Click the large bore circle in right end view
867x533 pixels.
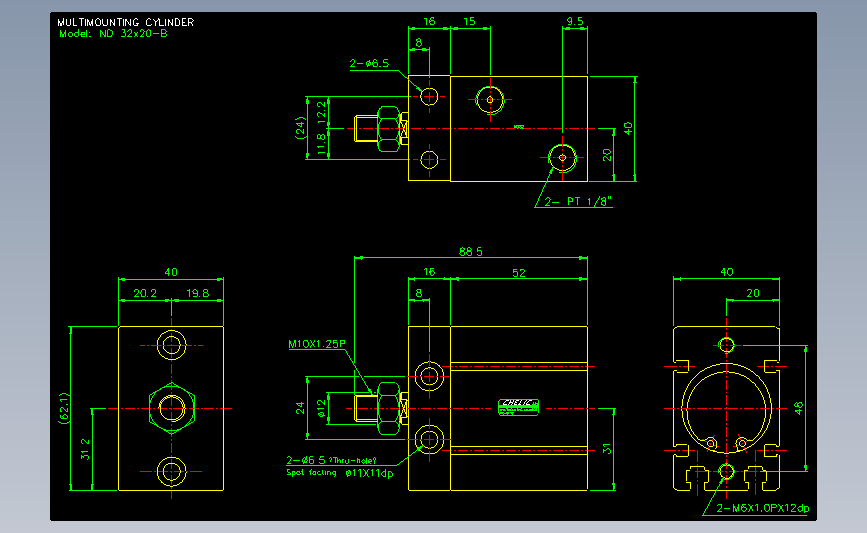[726, 409]
